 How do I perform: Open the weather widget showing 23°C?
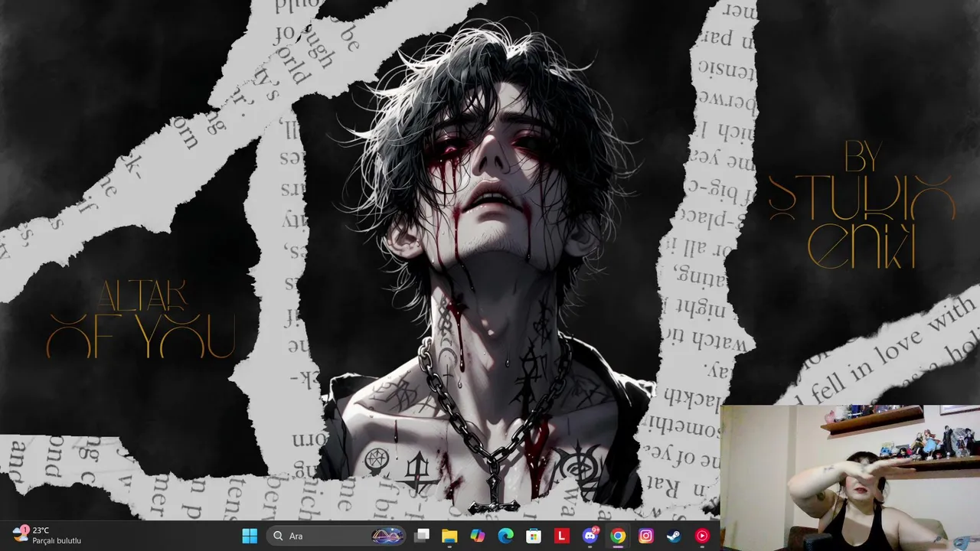click(47, 535)
